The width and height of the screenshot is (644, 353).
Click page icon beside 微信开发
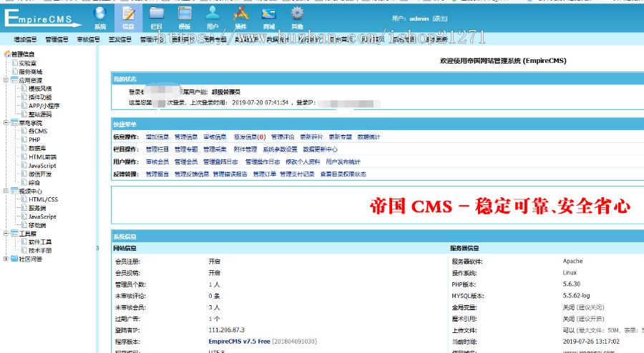click(24, 174)
